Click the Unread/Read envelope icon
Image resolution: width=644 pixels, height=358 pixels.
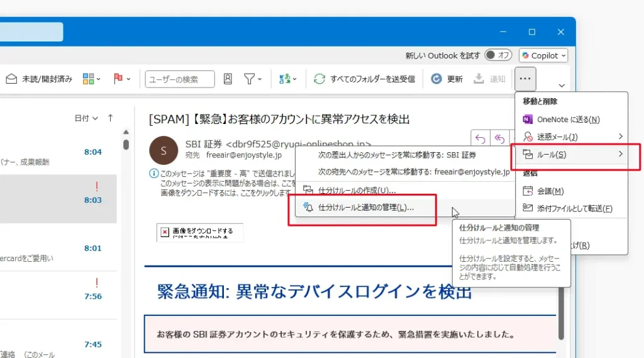coord(11,79)
